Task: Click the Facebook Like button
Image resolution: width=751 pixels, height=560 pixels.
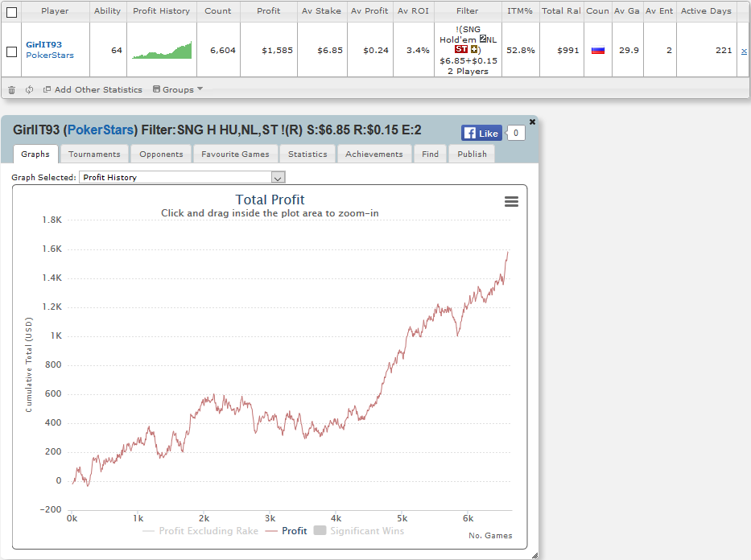Action: coord(481,133)
